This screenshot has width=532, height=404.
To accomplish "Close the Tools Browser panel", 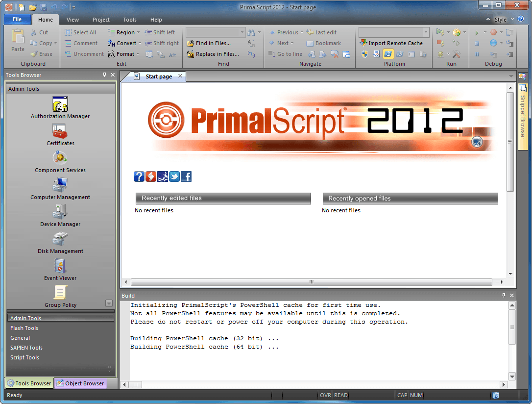I will point(113,75).
